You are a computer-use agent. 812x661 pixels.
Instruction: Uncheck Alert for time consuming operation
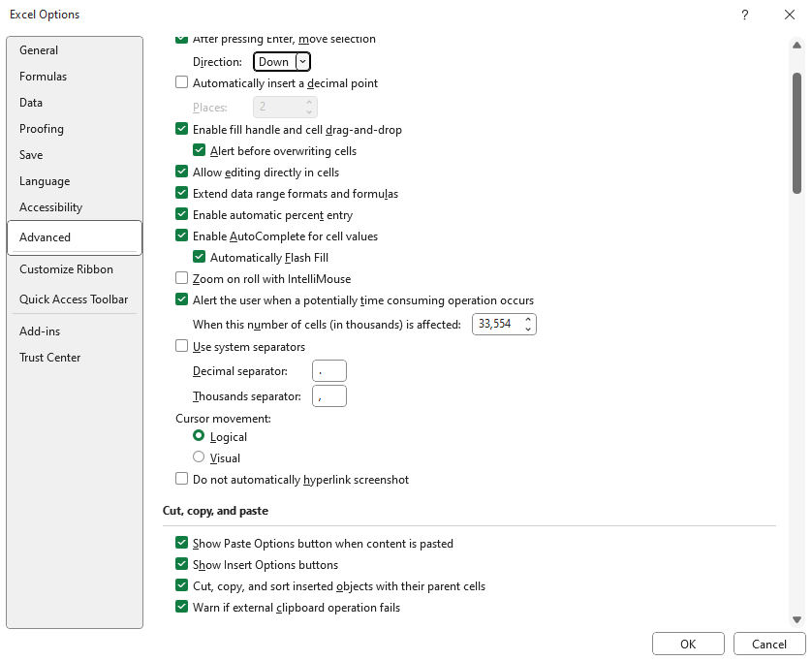[181, 299]
